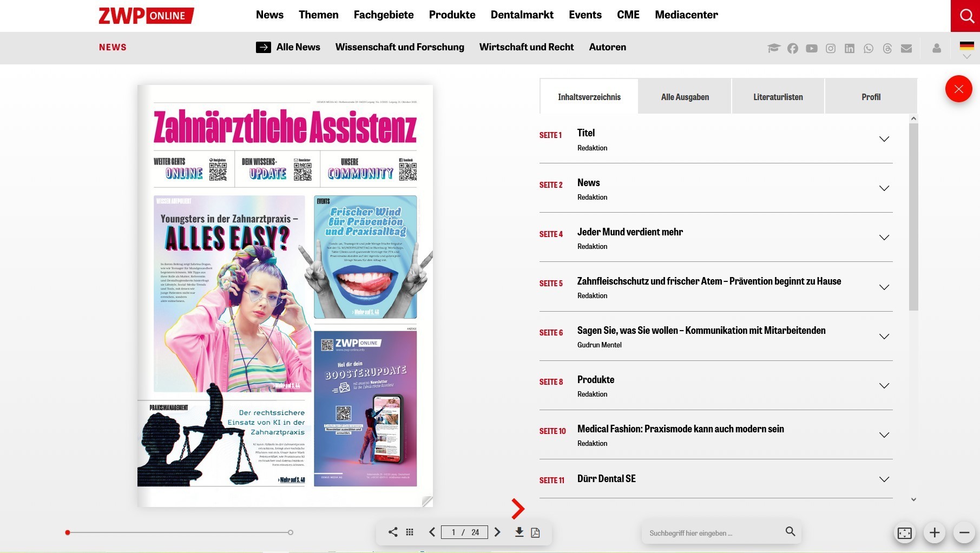The width and height of the screenshot is (980, 553).
Task: Click the share icon in the viewer toolbar
Action: tap(393, 532)
